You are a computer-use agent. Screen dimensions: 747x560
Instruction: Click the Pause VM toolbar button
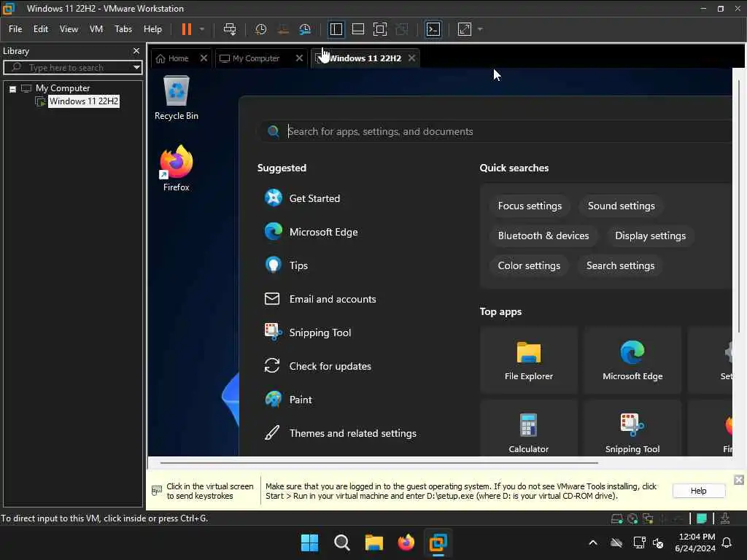[x=186, y=29]
